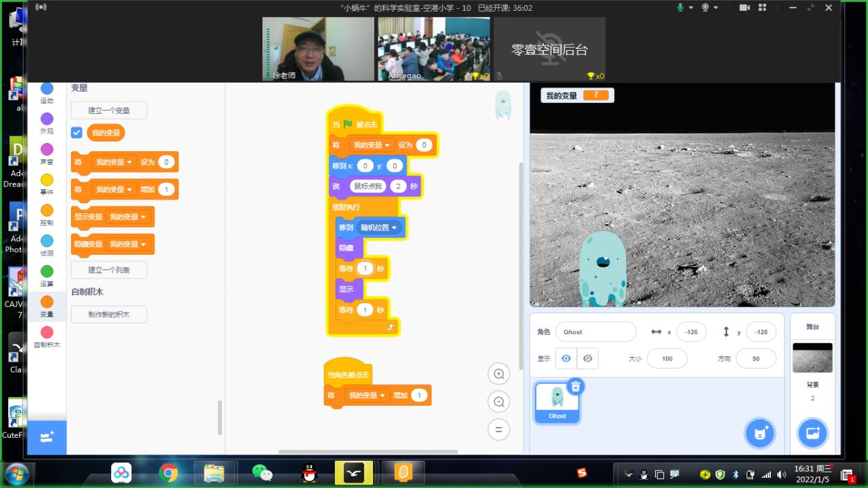Open microphone options dropdown arrow
The height and width of the screenshot is (488, 868).
691,8
